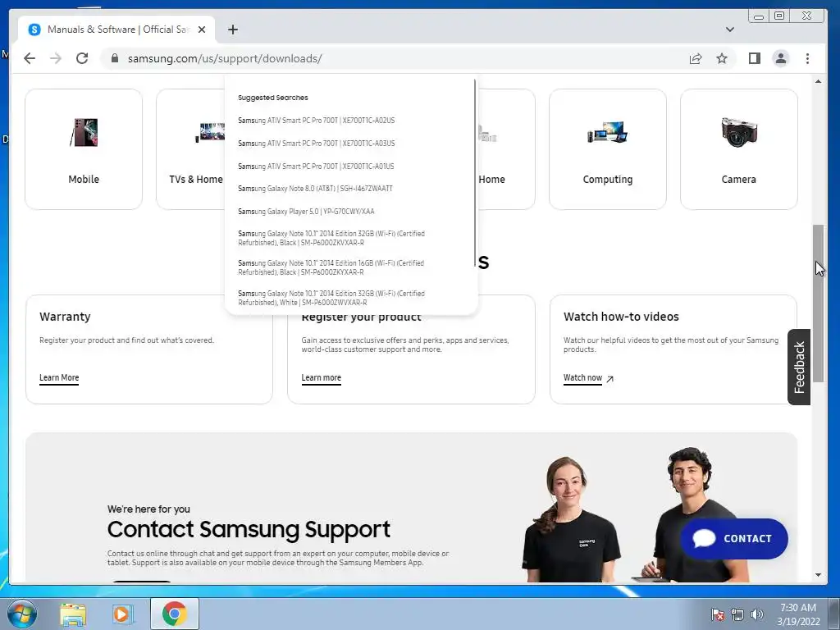This screenshot has width=840, height=630.
Task: Reload the page with the refresh icon
Action: [82, 58]
